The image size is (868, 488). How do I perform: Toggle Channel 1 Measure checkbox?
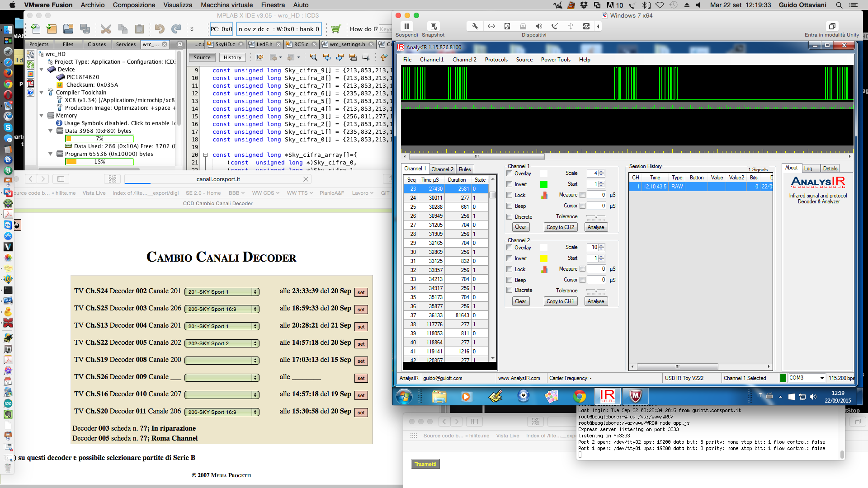[x=583, y=195]
